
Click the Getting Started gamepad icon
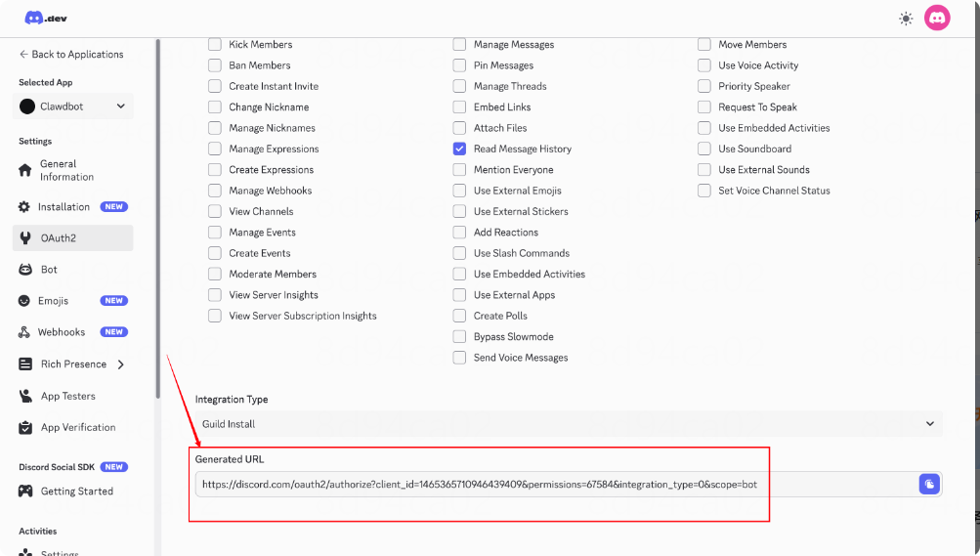pos(25,492)
